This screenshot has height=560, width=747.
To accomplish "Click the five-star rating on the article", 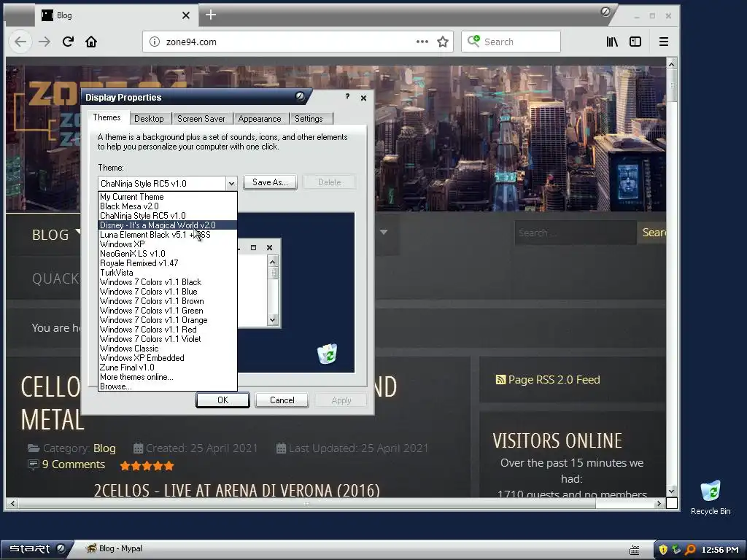I will point(147,466).
